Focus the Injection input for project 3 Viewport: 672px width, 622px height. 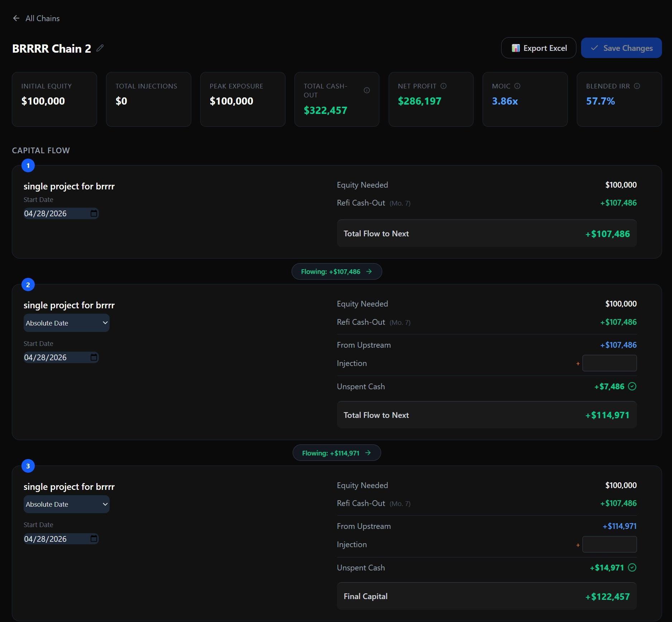pyautogui.click(x=609, y=544)
